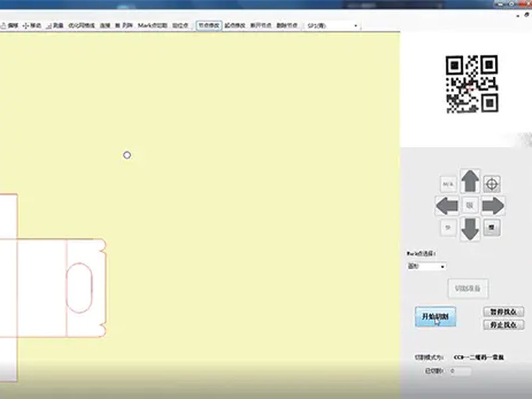This screenshot has width=532, height=399.
Task: Select the 偏移 offset tool in the toolbar
Action: pos(9,25)
